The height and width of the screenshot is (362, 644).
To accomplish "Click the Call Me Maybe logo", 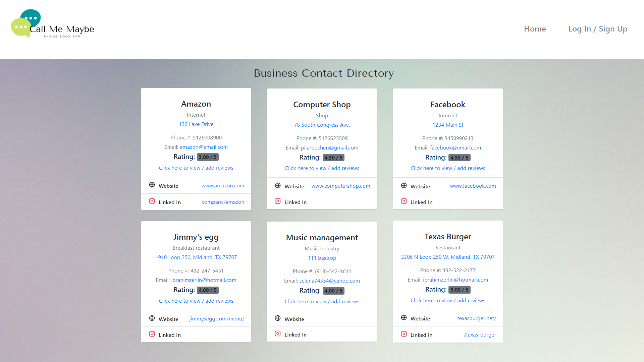I will point(53,24).
